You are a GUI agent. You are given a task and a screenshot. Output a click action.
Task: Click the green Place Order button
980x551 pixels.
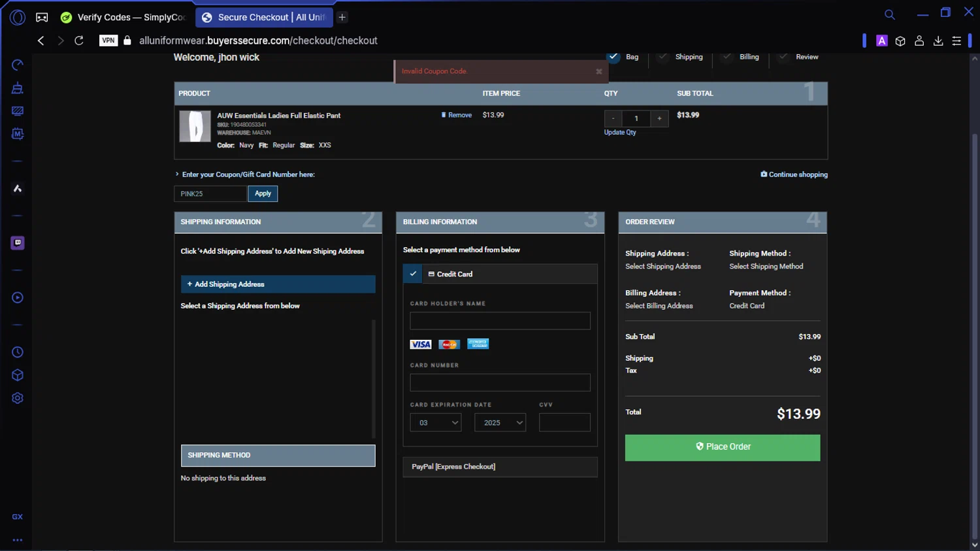point(722,447)
